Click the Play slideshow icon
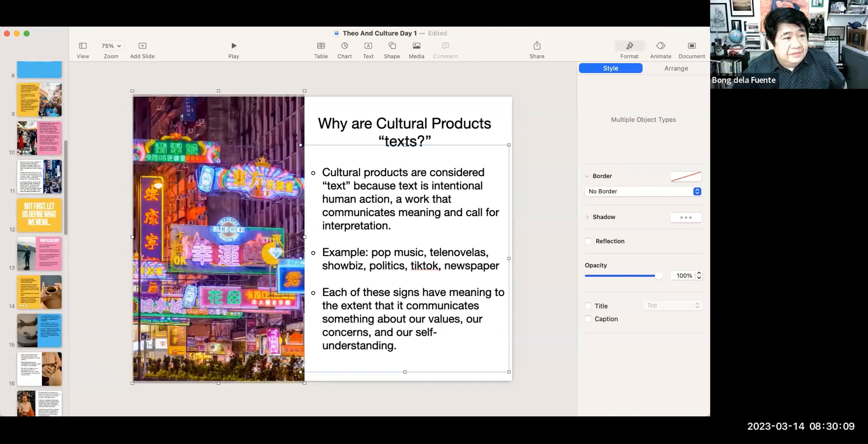 234,46
